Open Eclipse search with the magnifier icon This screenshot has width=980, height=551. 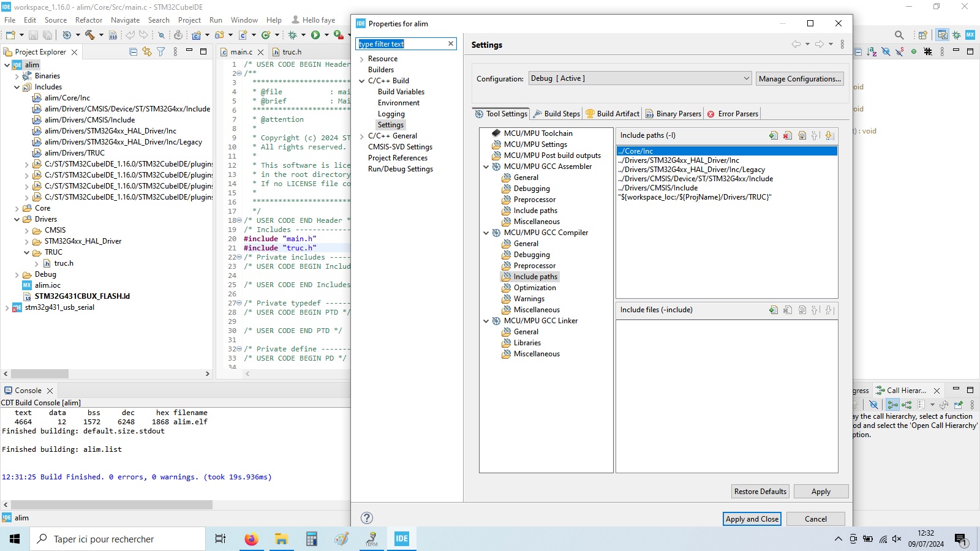pos(899,35)
